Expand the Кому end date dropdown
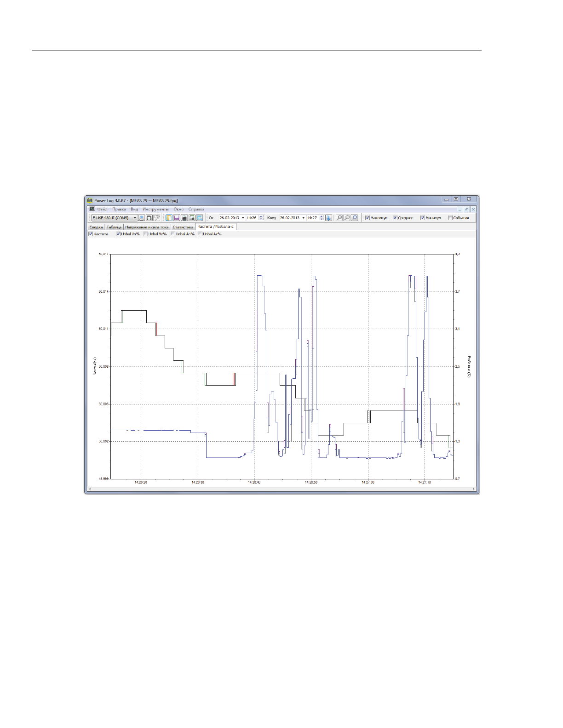Screen dimensions: 563x728 303,218
